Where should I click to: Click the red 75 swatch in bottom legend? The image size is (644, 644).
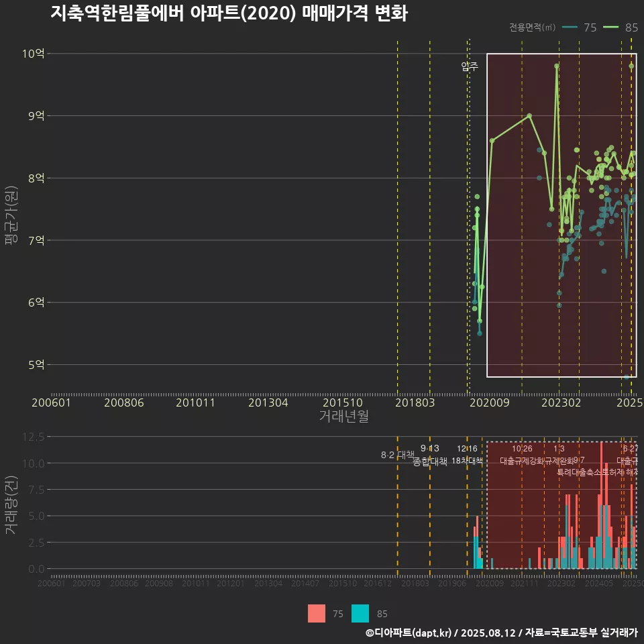pos(316,614)
